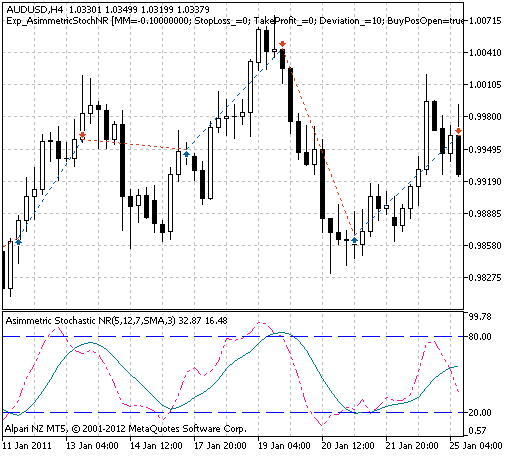Click the red sell arrow at the chart peak
516x457 pixels.
[282, 44]
